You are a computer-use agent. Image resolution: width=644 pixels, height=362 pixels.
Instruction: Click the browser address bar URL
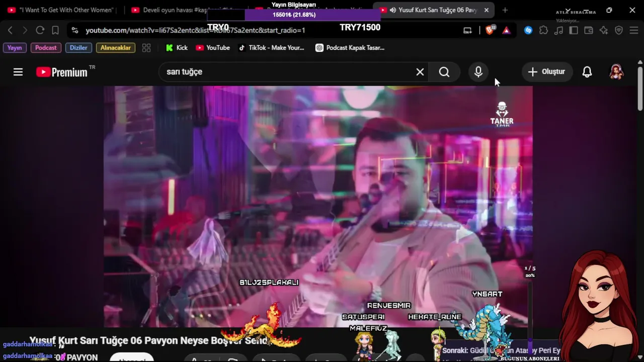195,30
